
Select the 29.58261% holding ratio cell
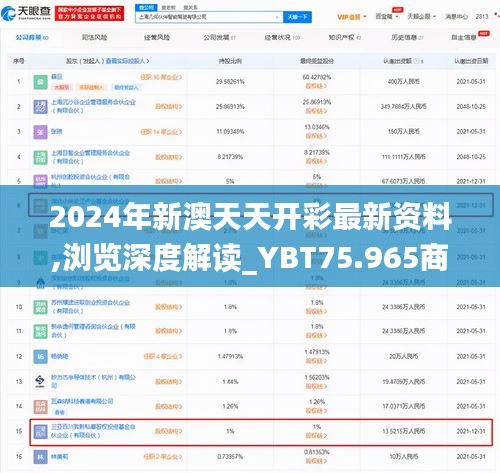click(x=230, y=82)
